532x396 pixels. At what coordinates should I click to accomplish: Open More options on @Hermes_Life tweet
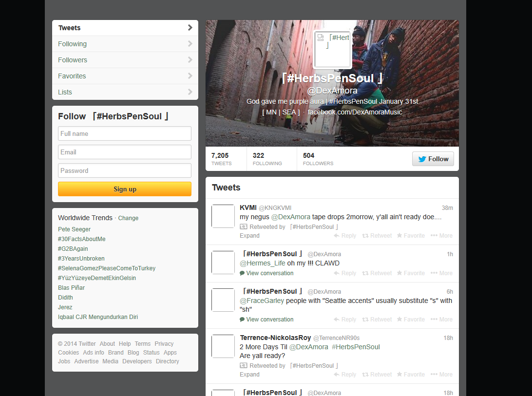441,273
